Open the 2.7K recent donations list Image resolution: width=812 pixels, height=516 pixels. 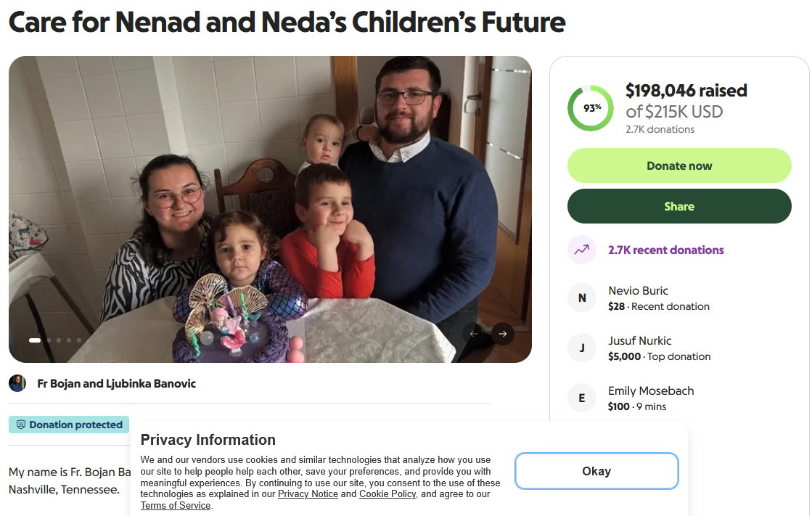665,250
